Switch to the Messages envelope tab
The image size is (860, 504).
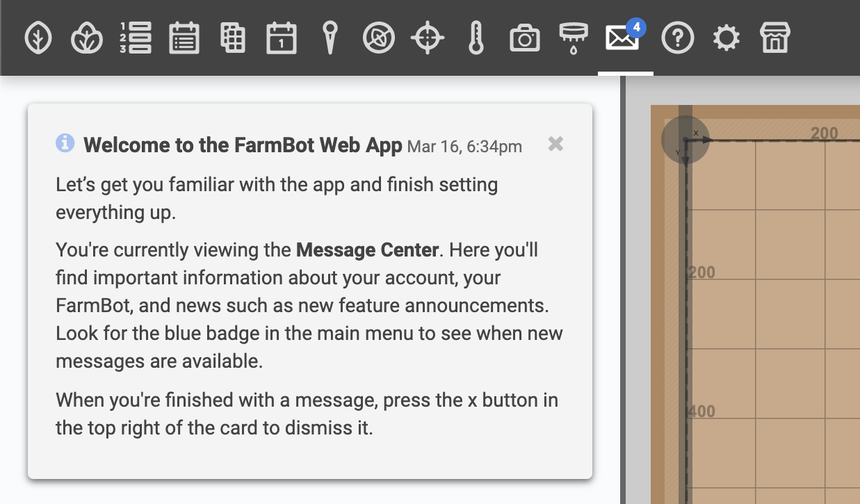(x=622, y=38)
